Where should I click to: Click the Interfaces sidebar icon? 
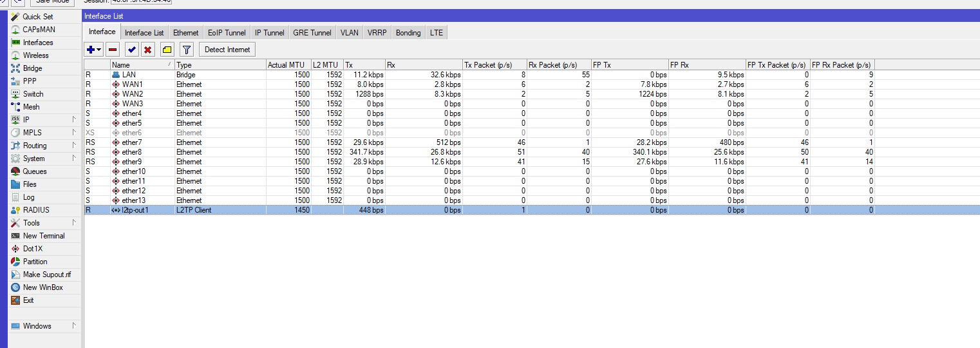[x=16, y=43]
